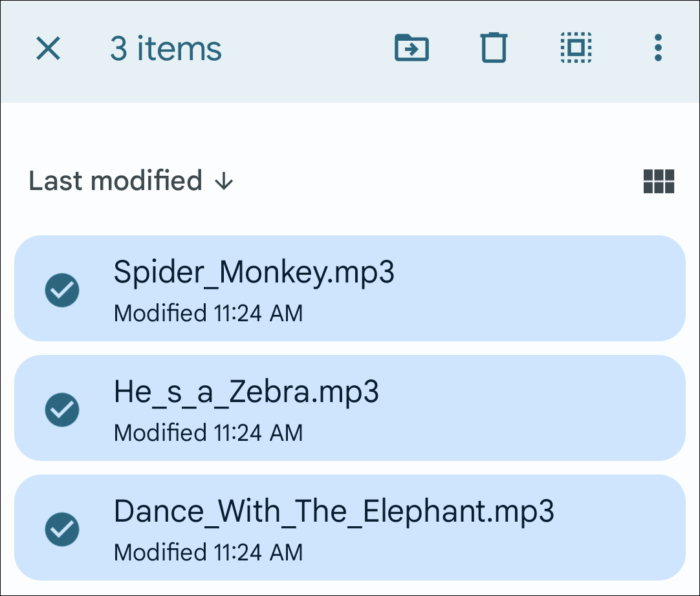Toggle the Dance_With_The_Elephant.mp3 checkmark off

click(x=62, y=529)
